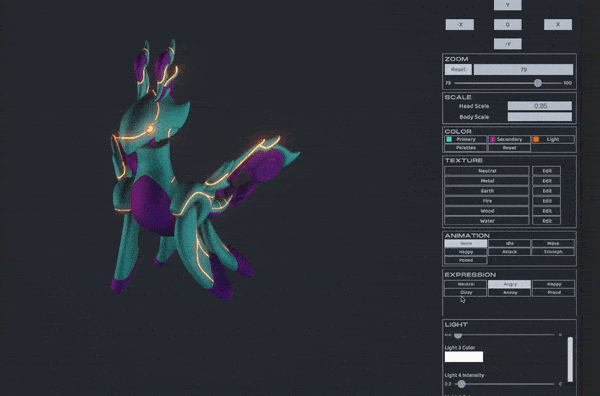This screenshot has width=600, height=396.
Task: Select the Triumph animation
Action: tap(553, 252)
